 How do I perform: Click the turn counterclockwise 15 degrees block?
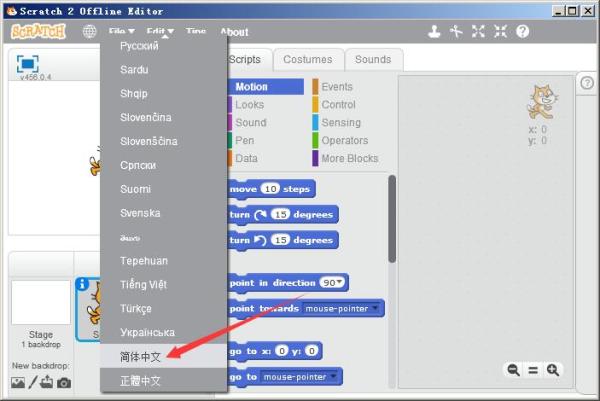[x=283, y=240]
